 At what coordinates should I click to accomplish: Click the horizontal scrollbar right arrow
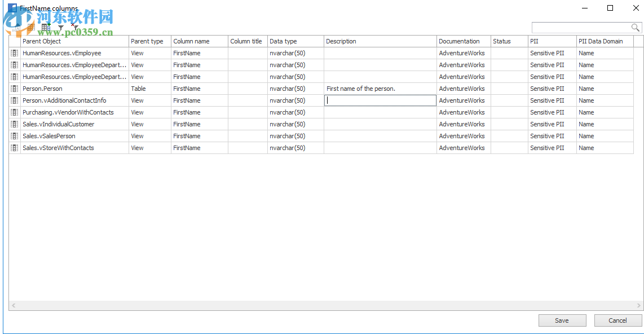point(638,305)
